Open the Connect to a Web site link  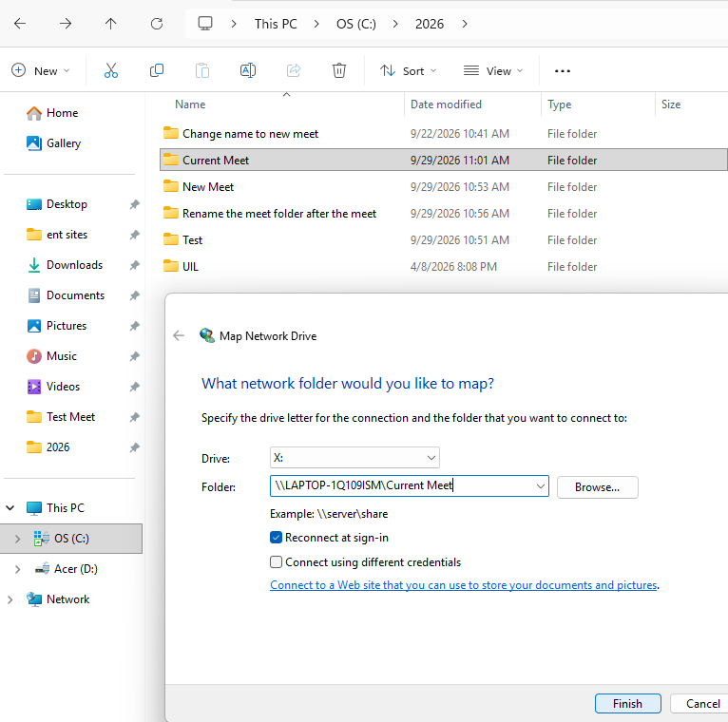tap(464, 585)
